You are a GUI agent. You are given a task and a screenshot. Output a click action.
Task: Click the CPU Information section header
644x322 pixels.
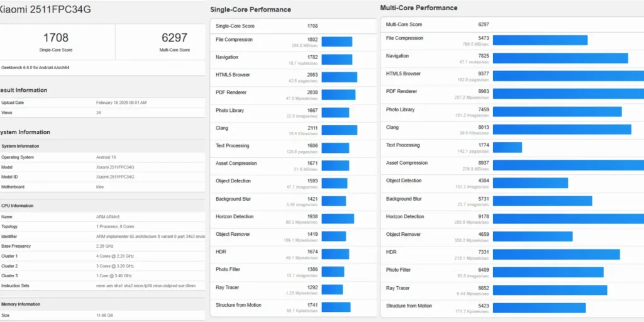[18, 206]
